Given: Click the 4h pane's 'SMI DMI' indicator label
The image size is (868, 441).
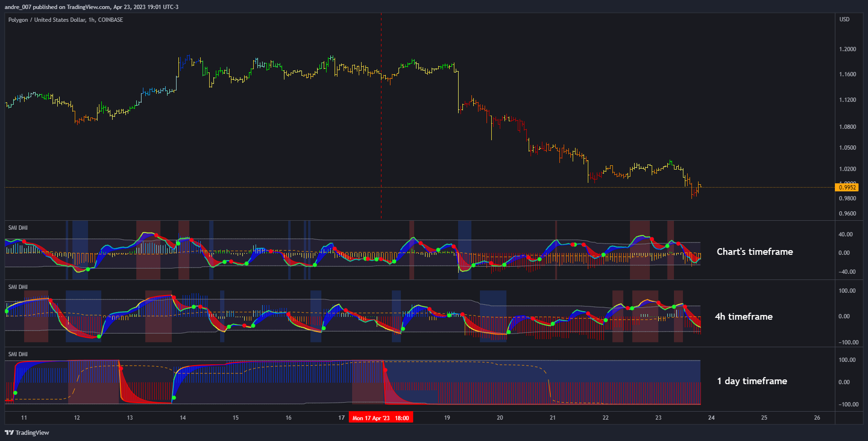Looking at the screenshot, I should coord(18,287).
